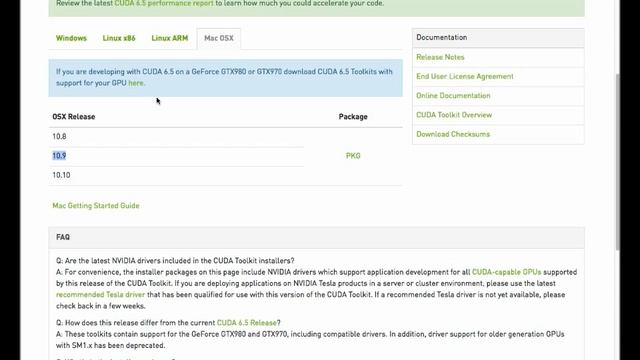The image size is (640, 360).
Task: Select the Mac OSX tab
Action: point(219,38)
